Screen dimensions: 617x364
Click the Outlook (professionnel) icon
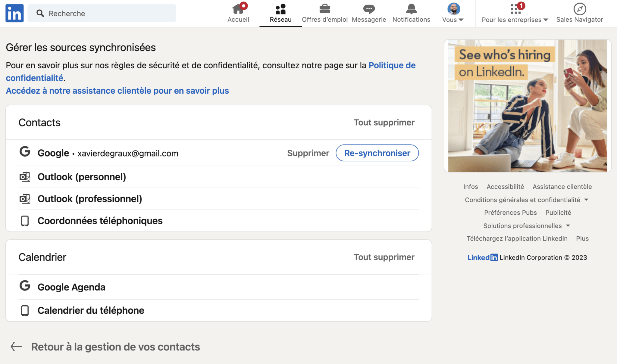point(25,199)
